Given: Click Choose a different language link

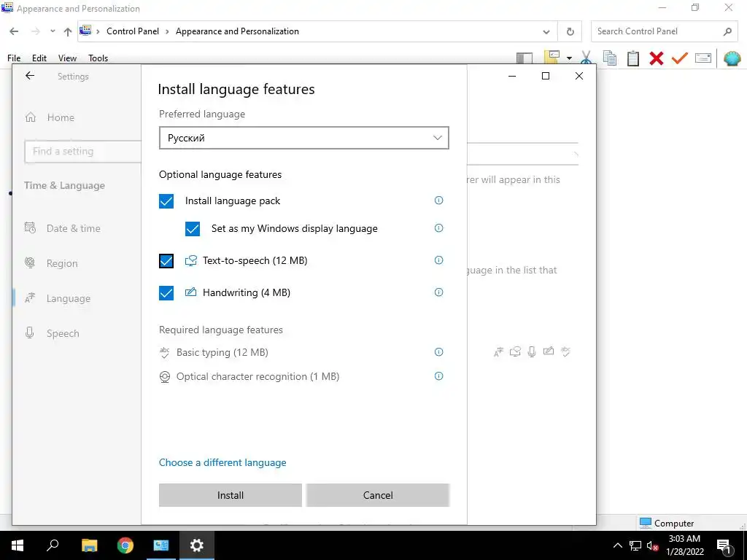Looking at the screenshot, I should tap(222, 462).
